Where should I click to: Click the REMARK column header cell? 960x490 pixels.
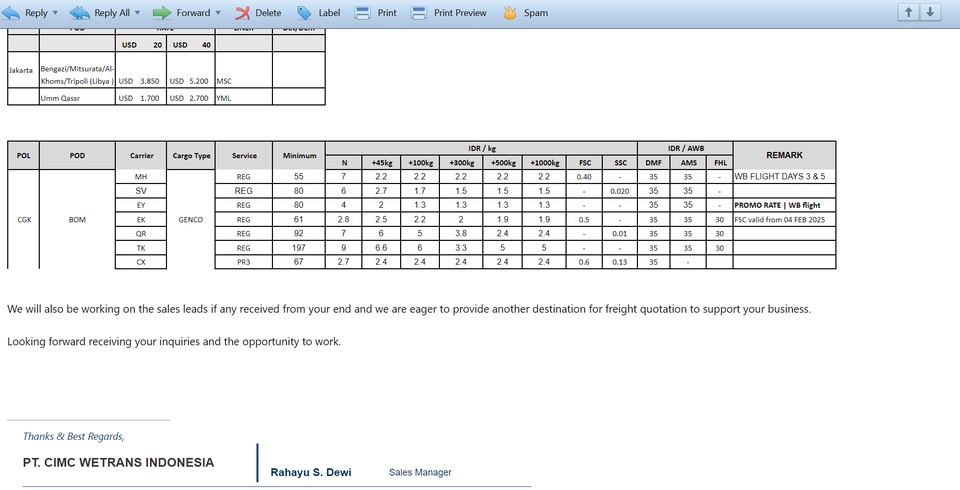(783, 155)
